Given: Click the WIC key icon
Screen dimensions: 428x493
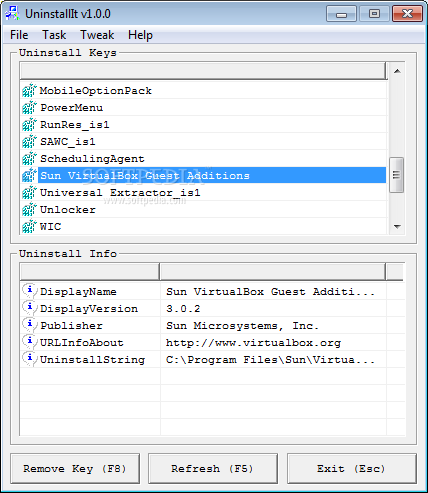Looking at the screenshot, I should (x=29, y=226).
